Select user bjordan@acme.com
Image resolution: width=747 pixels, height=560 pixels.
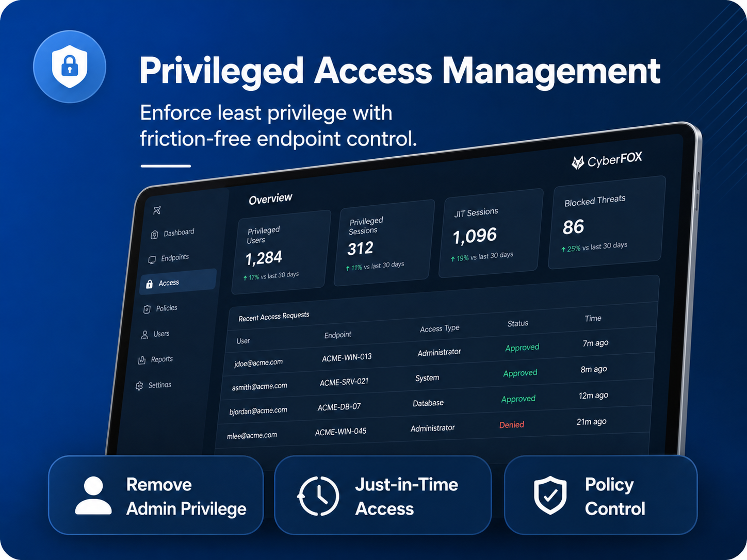tap(258, 411)
